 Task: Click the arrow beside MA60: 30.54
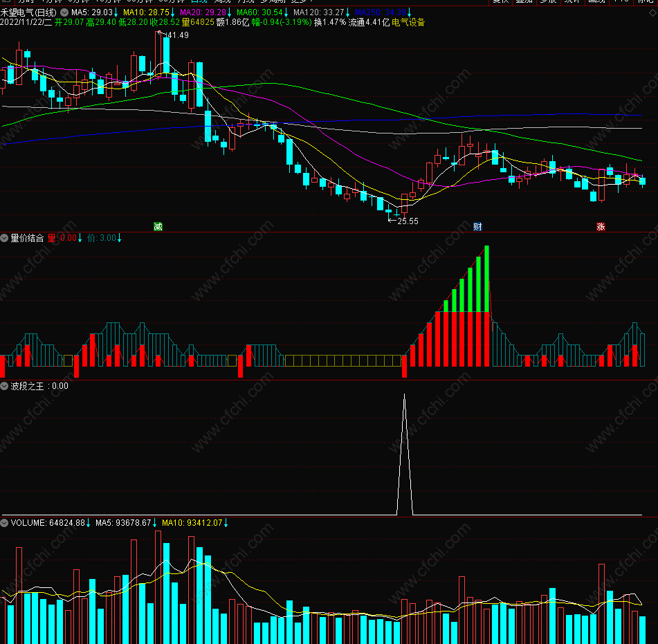coord(286,12)
